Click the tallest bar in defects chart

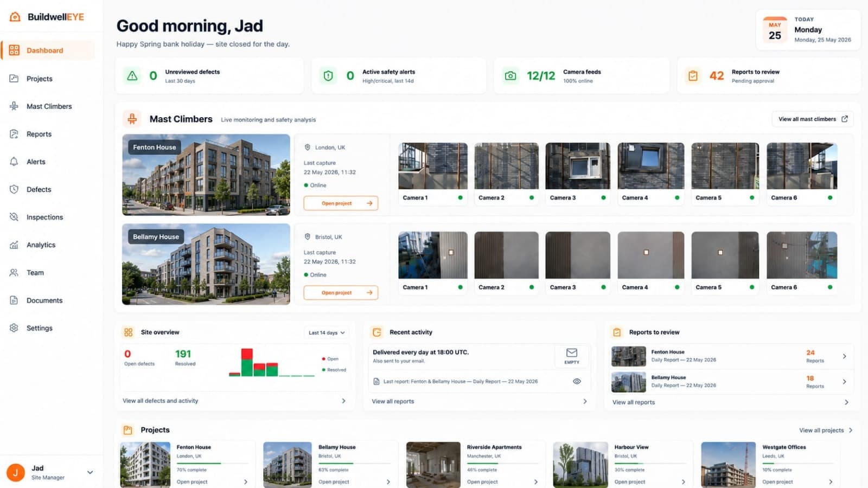point(247,362)
